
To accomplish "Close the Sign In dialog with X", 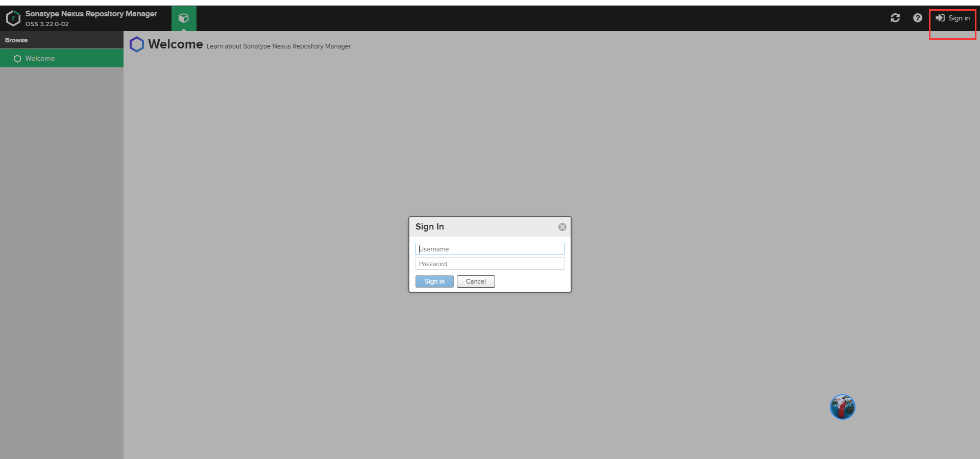I will click(x=562, y=227).
